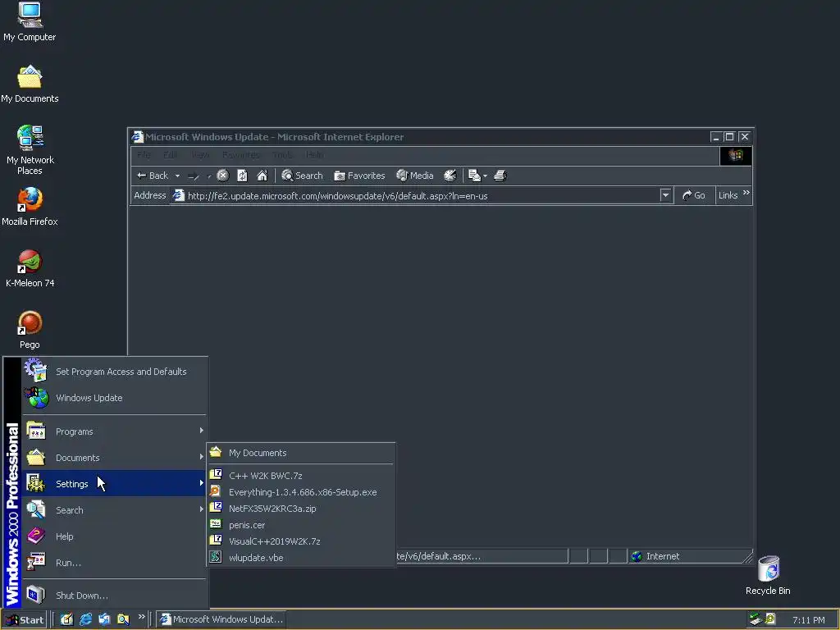
Task: Open NetFX35W2KRC3a.zip recent document
Action: (x=301, y=509)
